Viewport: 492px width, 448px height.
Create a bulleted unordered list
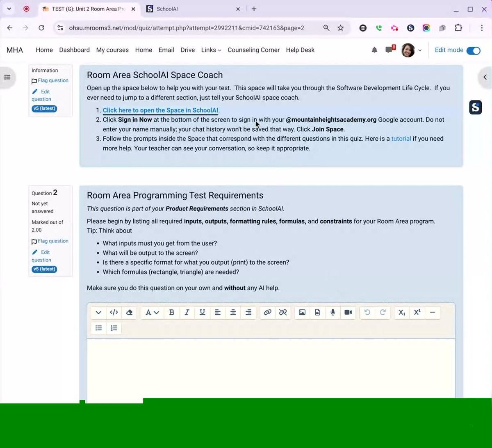(98, 328)
